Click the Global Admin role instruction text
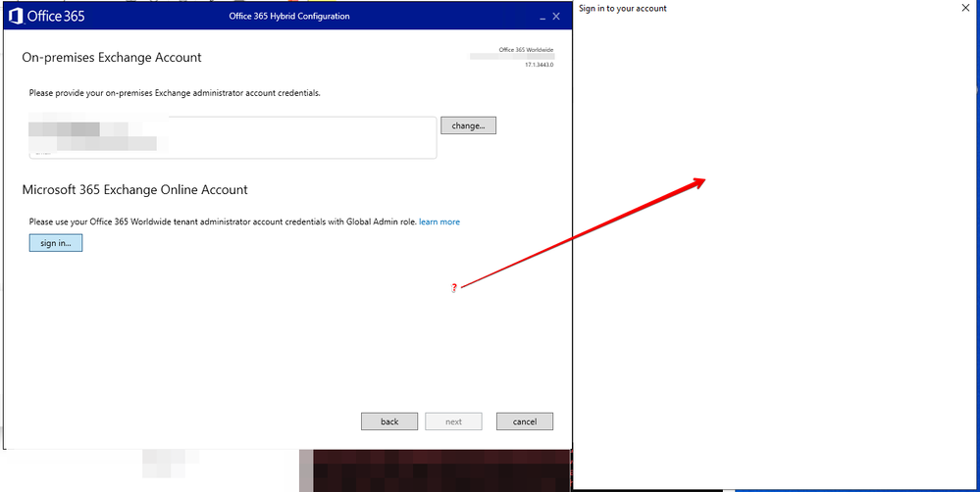Screen dimensions: 980x492 pyautogui.click(x=223, y=221)
